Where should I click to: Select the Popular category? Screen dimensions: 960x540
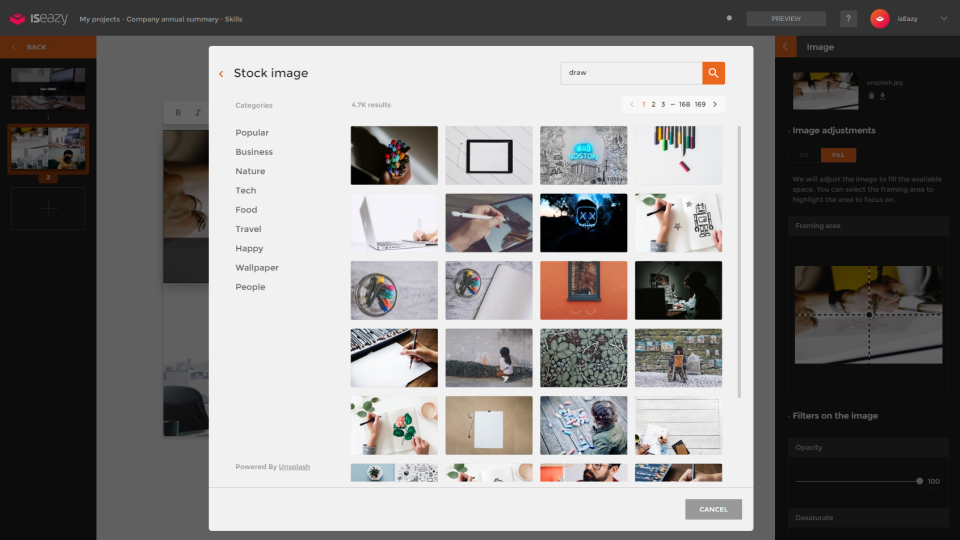[x=252, y=133]
